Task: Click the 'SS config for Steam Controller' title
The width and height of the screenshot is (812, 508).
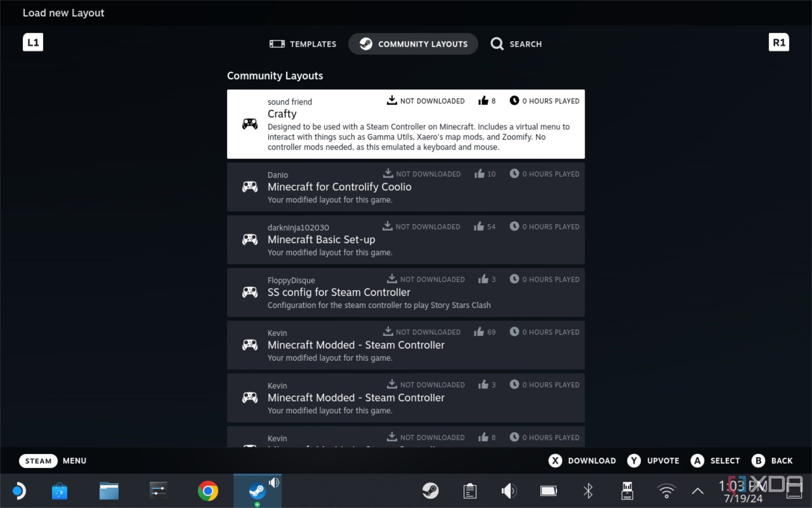Action: [x=339, y=292]
